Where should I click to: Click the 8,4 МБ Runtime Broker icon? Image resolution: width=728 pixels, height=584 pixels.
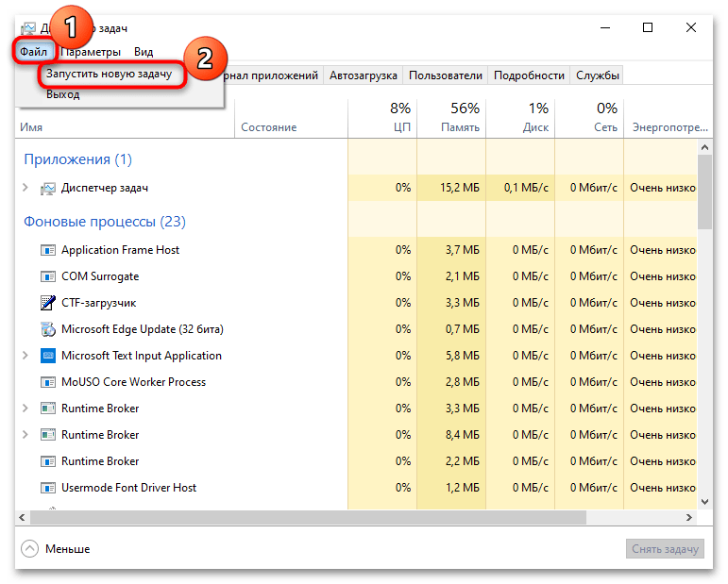[48, 435]
